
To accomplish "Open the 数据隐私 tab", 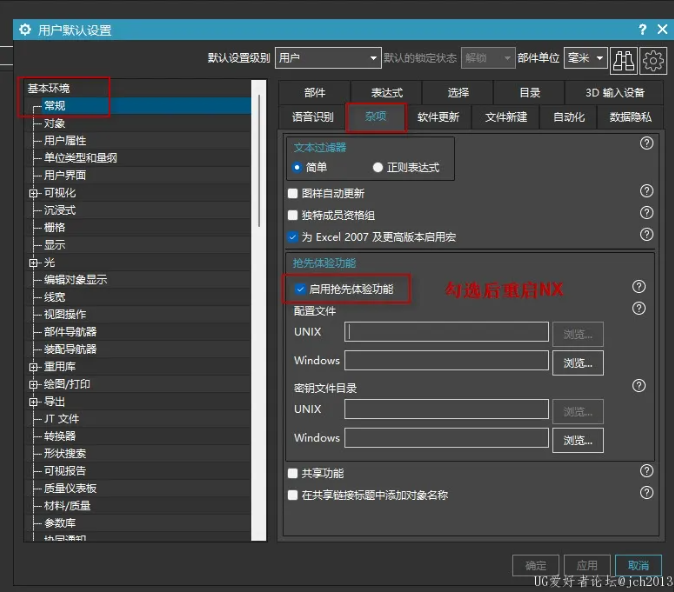I will pyautogui.click(x=630, y=117).
